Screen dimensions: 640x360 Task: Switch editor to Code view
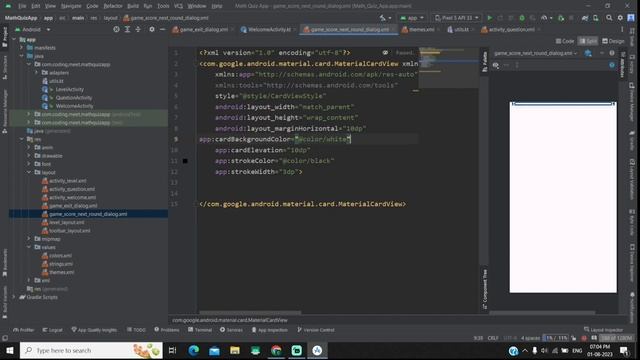(x=565, y=41)
